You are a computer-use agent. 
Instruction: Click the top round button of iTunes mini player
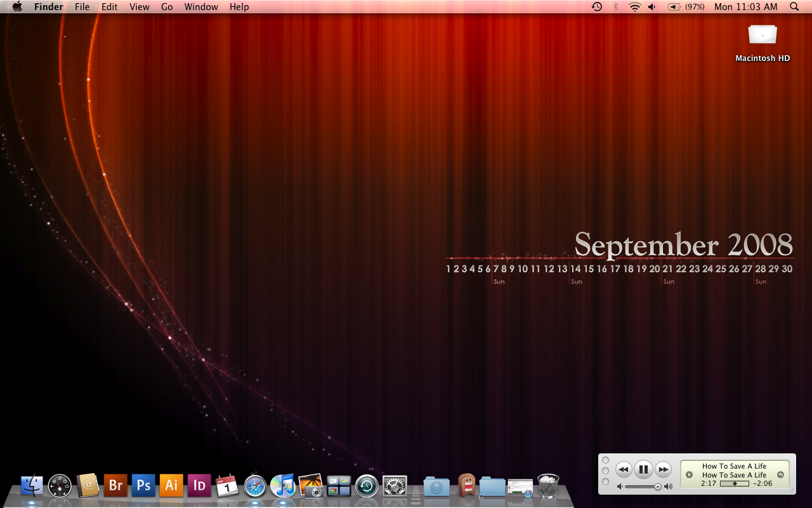click(605, 460)
